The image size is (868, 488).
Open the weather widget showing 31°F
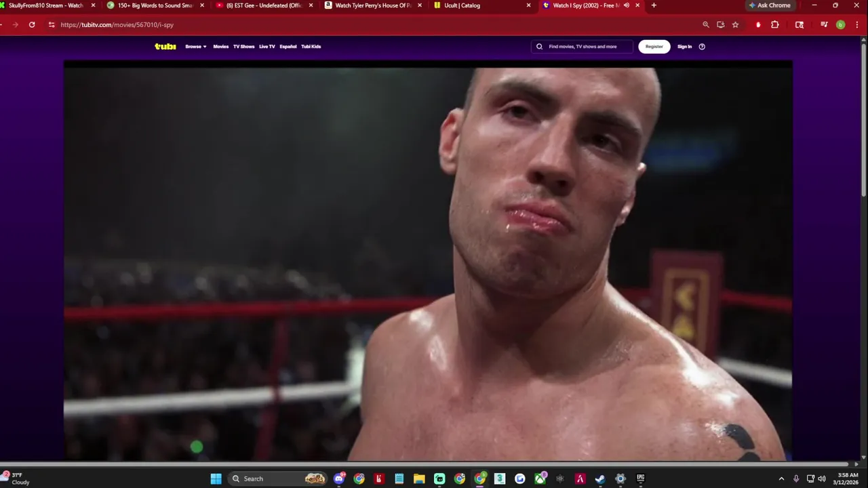[16, 479]
